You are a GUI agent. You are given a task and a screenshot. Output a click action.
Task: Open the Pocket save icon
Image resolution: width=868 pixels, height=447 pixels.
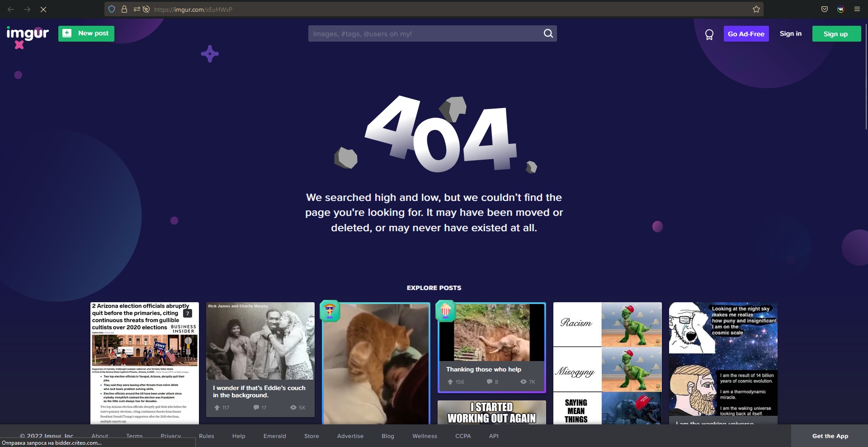[x=825, y=9]
